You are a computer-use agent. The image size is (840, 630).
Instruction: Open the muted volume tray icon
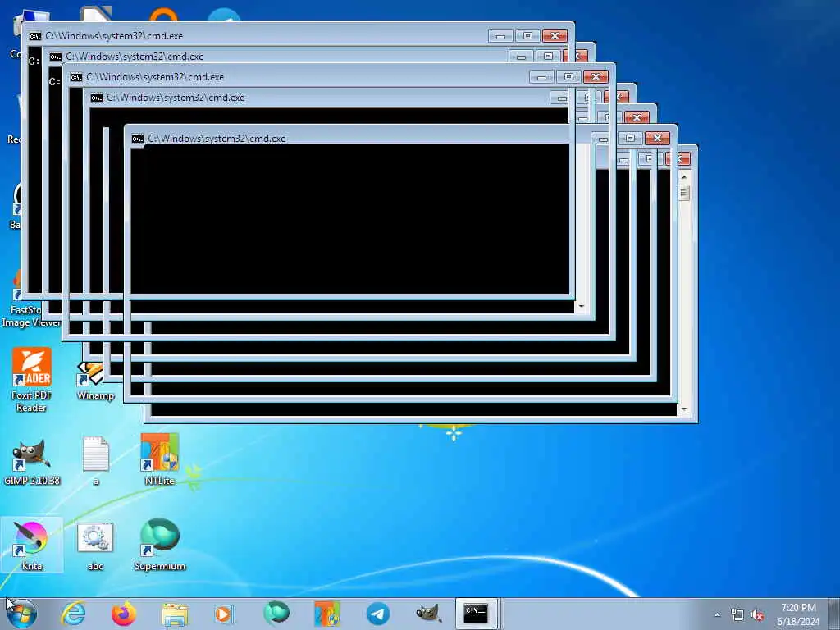tap(757, 615)
